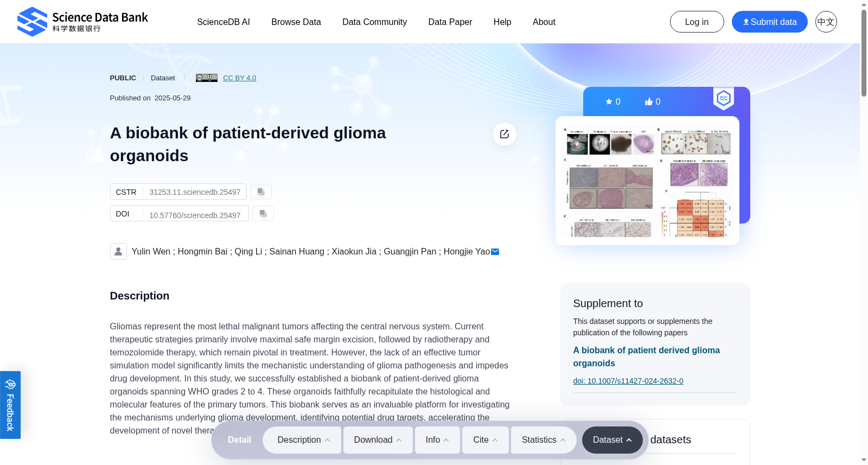Switch language to 中文
Image resolution: width=868 pixels, height=465 pixels.
click(826, 22)
